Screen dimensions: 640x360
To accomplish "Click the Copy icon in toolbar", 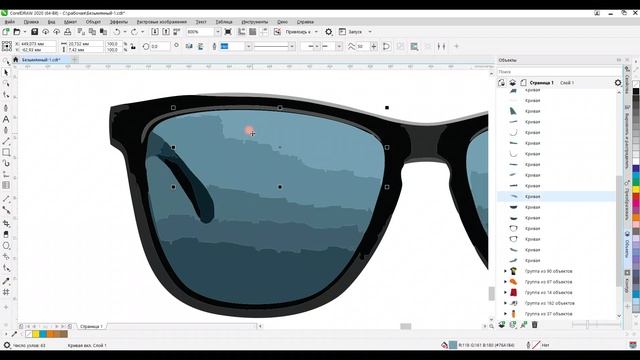I will click(x=92, y=32).
